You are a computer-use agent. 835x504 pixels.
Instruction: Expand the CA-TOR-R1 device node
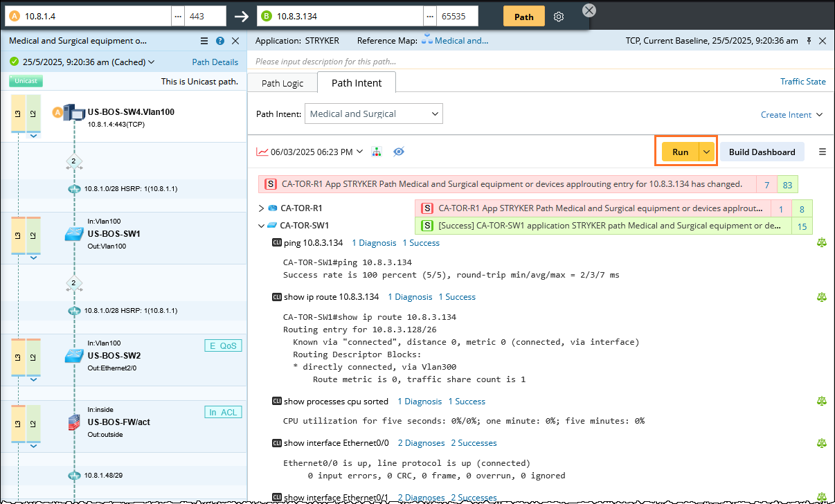pos(261,208)
